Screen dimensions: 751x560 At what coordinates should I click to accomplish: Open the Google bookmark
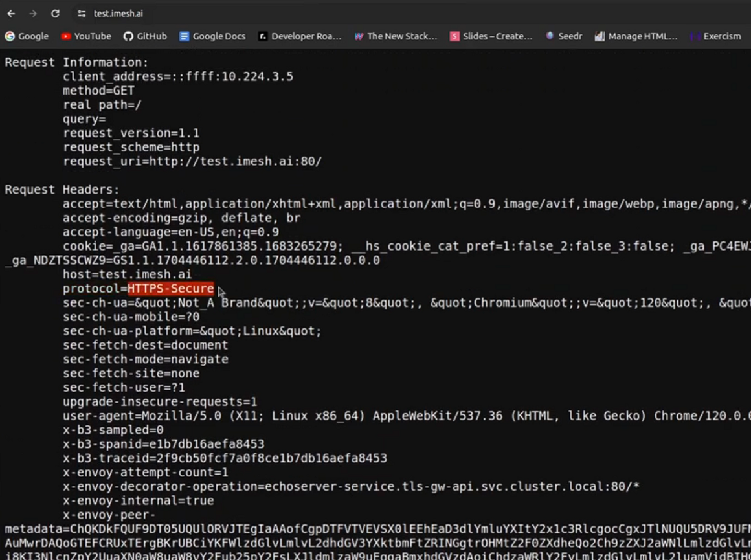pos(27,36)
